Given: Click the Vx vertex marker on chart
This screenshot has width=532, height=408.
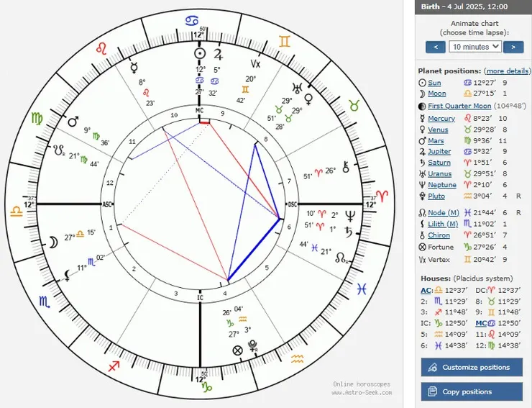Looking at the screenshot, I should click(255, 63).
